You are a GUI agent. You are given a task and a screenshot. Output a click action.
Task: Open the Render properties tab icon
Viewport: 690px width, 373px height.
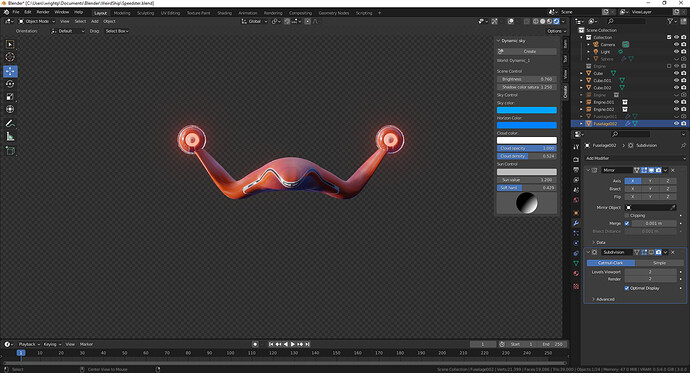tap(576, 159)
